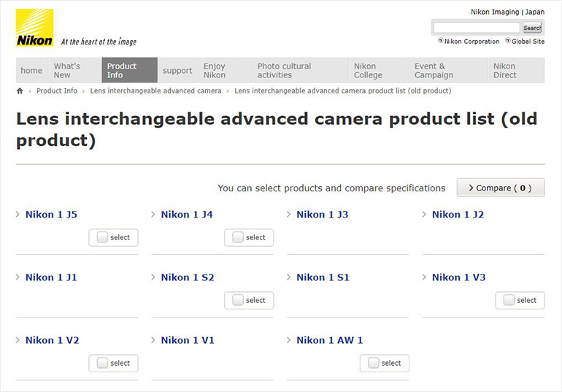The width and height of the screenshot is (562, 392).
Task: Select the Nikon 1 S2 compare checkbox
Action: point(238,300)
